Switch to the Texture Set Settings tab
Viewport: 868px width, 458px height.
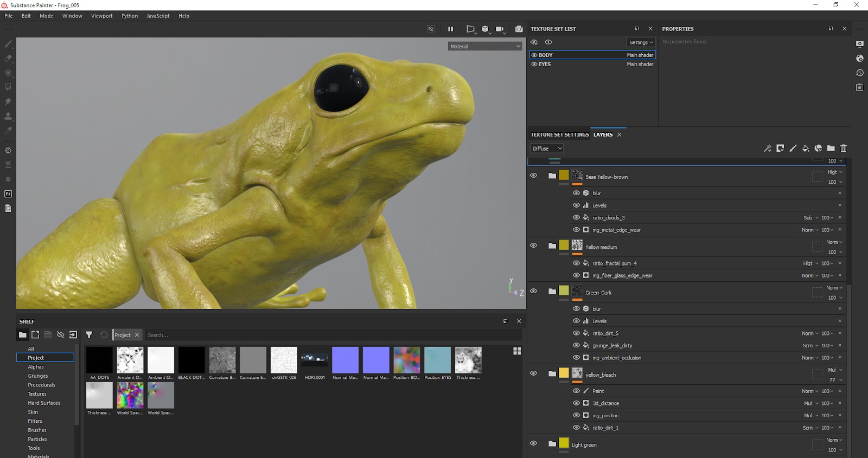point(559,134)
